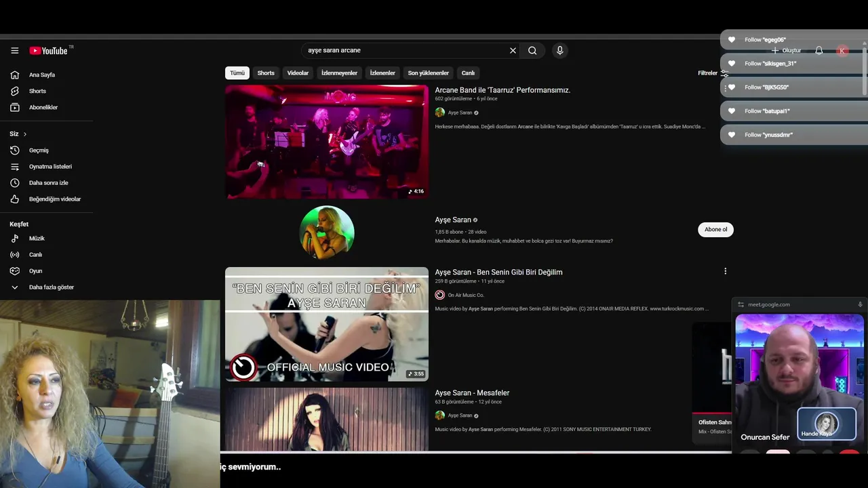Click the Hande Kaya self-view tile

click(x=826, y=424)
